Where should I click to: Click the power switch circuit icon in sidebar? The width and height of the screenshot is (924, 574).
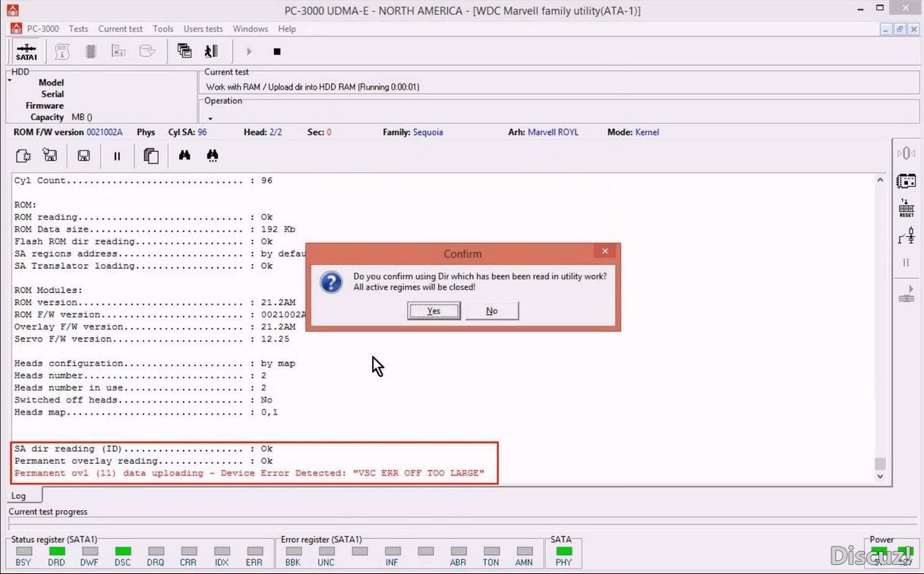coord(907,236)
